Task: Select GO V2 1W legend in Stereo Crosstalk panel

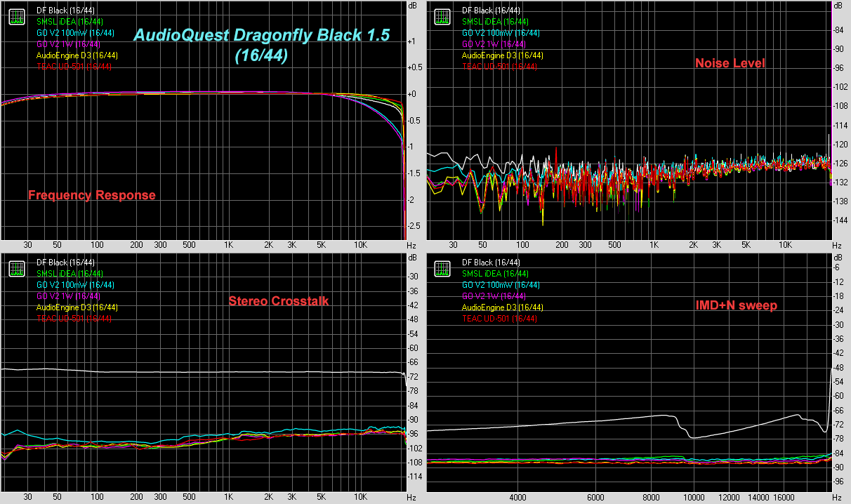Action: tap(68, 296)
